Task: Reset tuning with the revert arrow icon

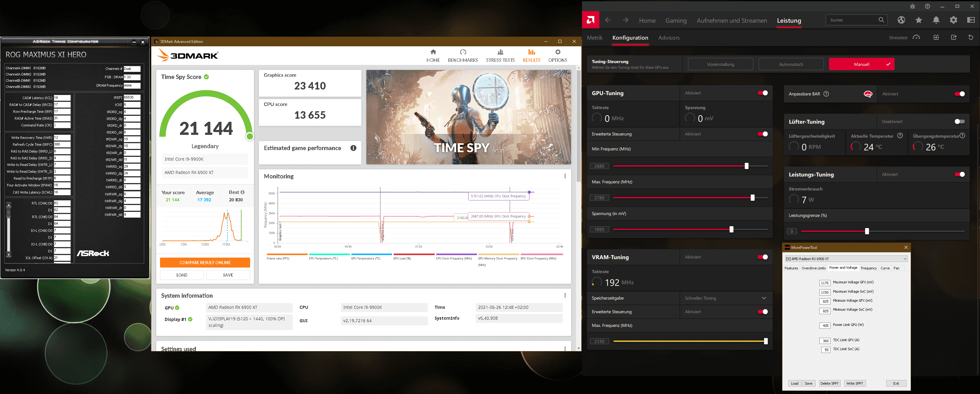Action: tap(970, 37)
